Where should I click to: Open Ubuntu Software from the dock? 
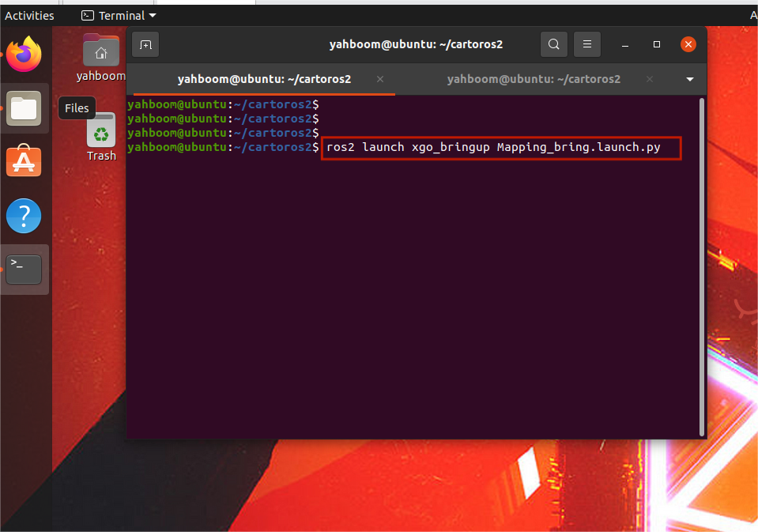tap(24, 161)
